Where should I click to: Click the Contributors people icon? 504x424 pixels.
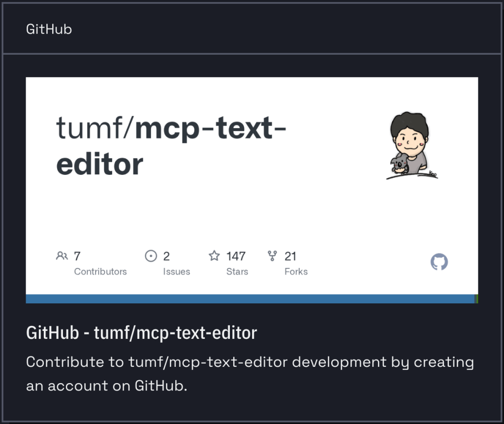click(62, 256)
